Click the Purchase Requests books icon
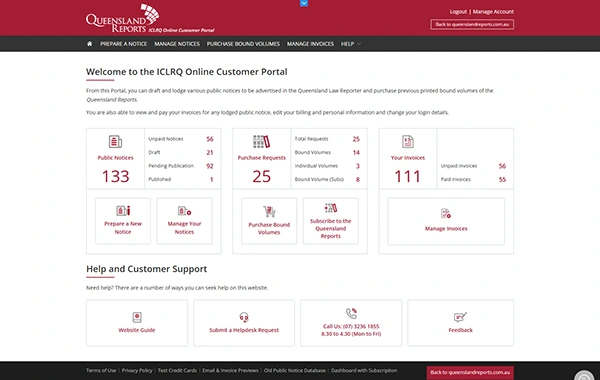The width and height of the screenshot is (600, 380). click(x=261, y=142)
